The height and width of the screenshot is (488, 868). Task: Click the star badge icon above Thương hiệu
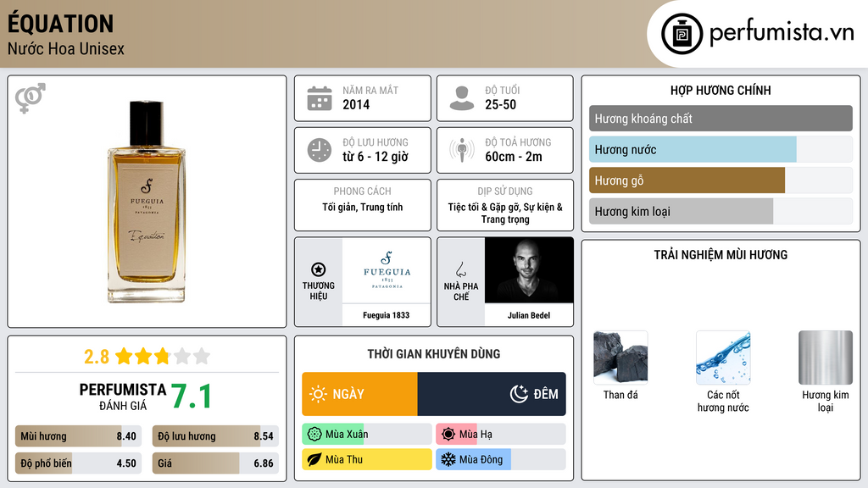click(x=319, y=269)
